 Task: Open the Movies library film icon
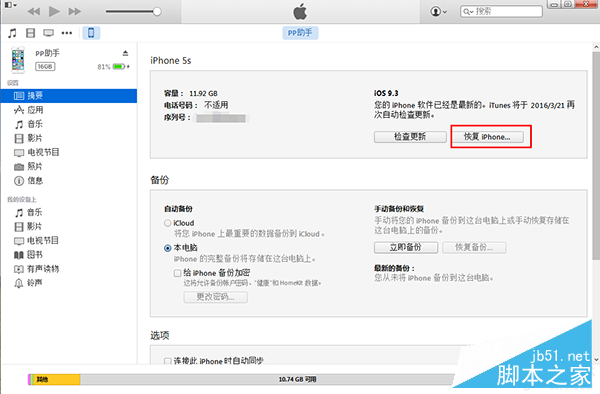click(30, 33)
